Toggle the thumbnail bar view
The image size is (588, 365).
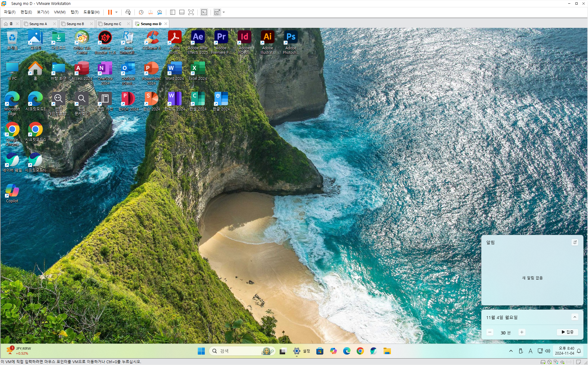point(182,12)
